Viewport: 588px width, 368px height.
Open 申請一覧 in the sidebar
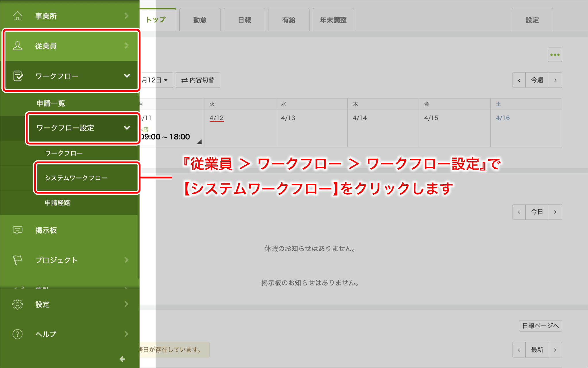point(51,103)
